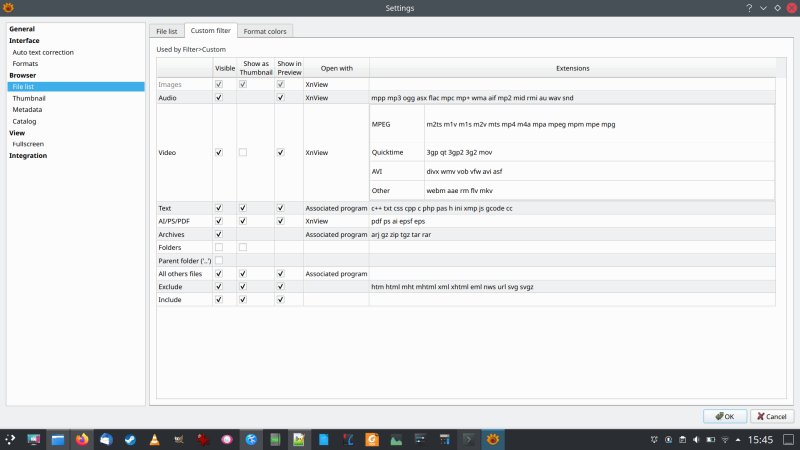Expand the hidden system tray icons arrow
800x450 pixels.
[738, 439]
